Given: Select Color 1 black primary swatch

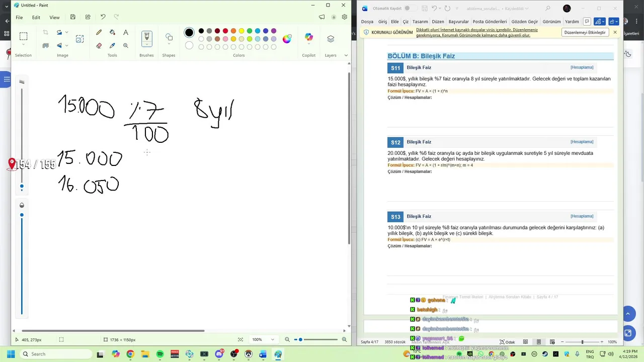Looking at the screenshot, I should click(189, 33).
